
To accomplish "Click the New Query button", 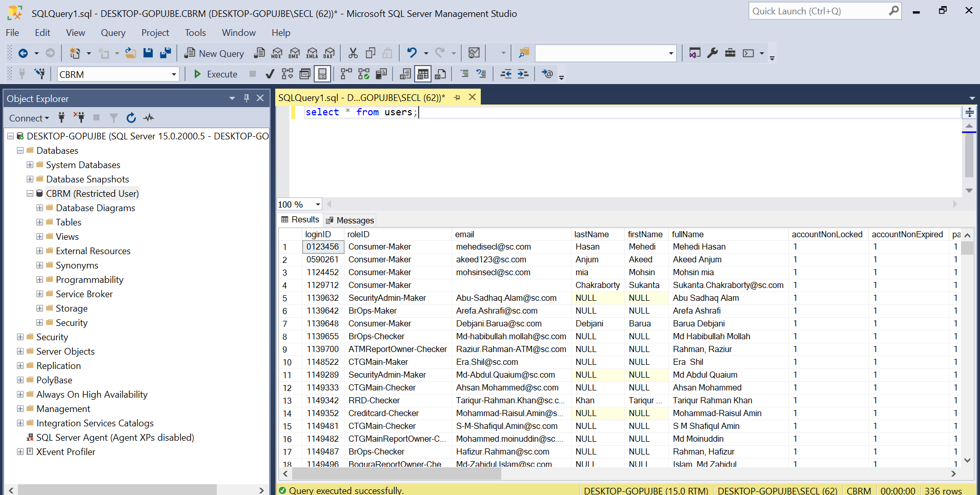I will 214,53.
